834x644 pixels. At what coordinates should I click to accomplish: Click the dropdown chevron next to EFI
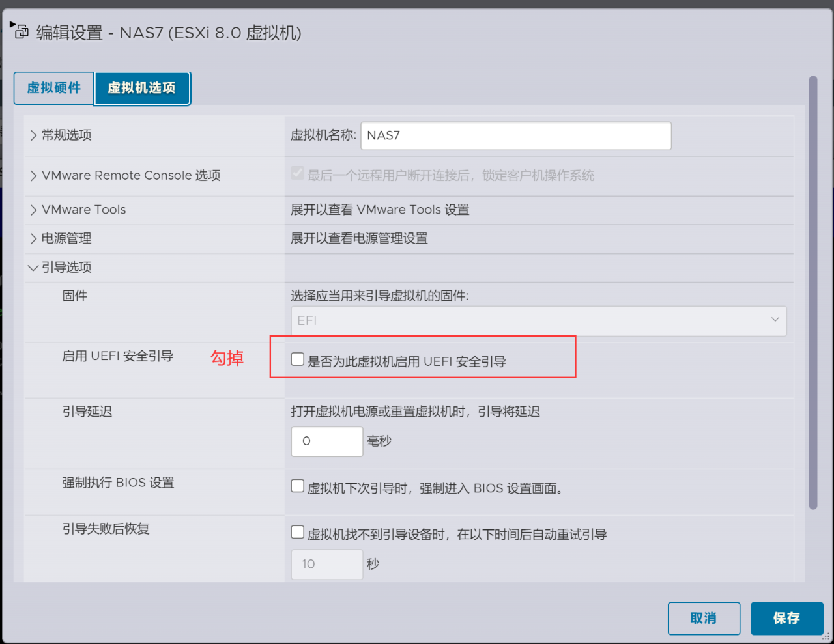click(x=775, y=320)
